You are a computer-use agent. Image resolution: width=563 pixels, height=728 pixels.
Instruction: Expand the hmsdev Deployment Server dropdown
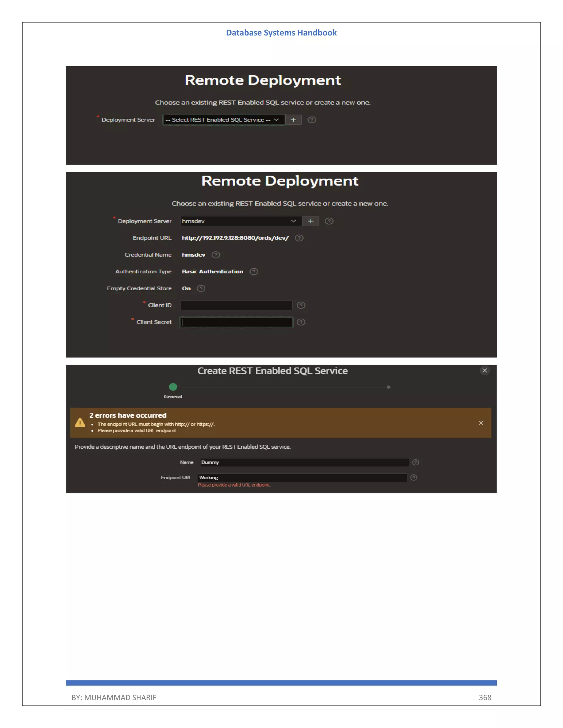click(x=241, y=221)
